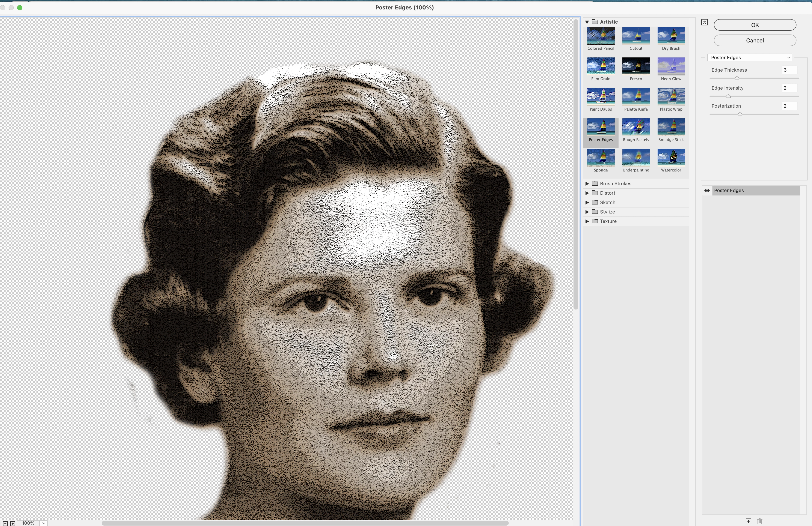Viewport: 812px width, 526px height.
Task: Click the zoom out minus button
Action: [x=5, y=523]
